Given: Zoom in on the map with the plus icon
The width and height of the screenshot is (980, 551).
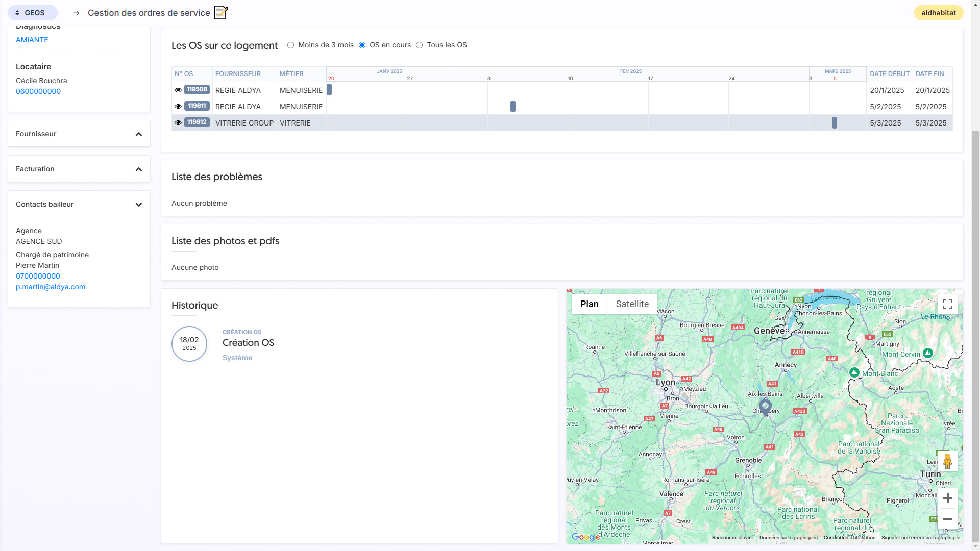Looking at the screenshot, I should coord(948,497).
